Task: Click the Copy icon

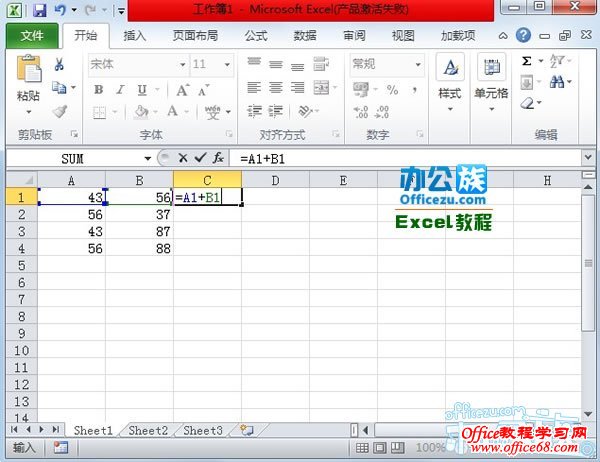Action: pos(59,88)
